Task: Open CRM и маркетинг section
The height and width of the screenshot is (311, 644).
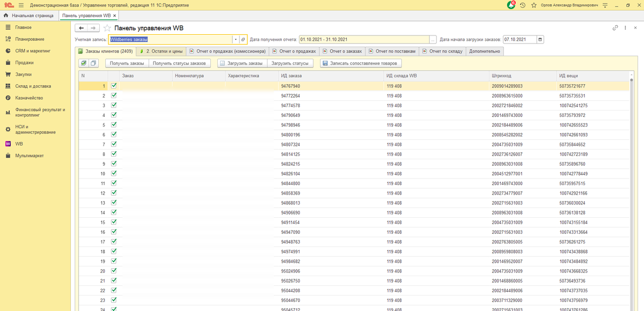Action: [x=32, y=51]
